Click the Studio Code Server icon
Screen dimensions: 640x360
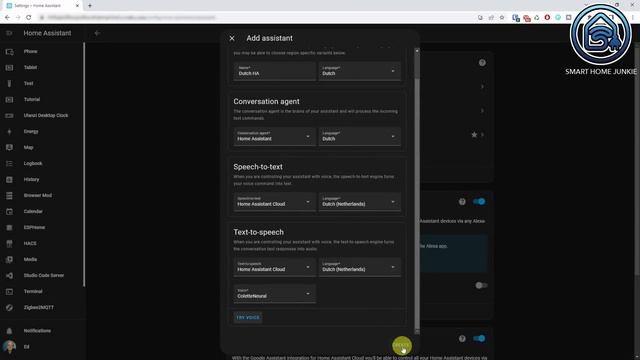(x=9, y=276)
